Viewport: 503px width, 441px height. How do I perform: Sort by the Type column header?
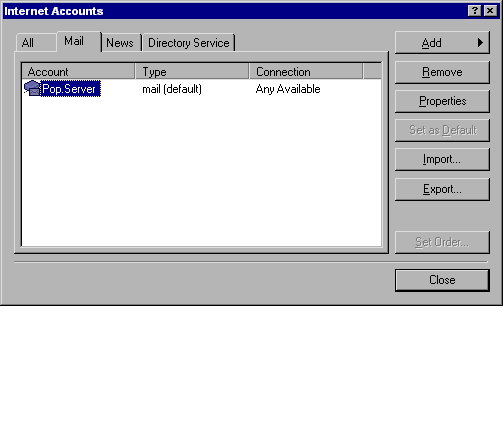point(192,71)
